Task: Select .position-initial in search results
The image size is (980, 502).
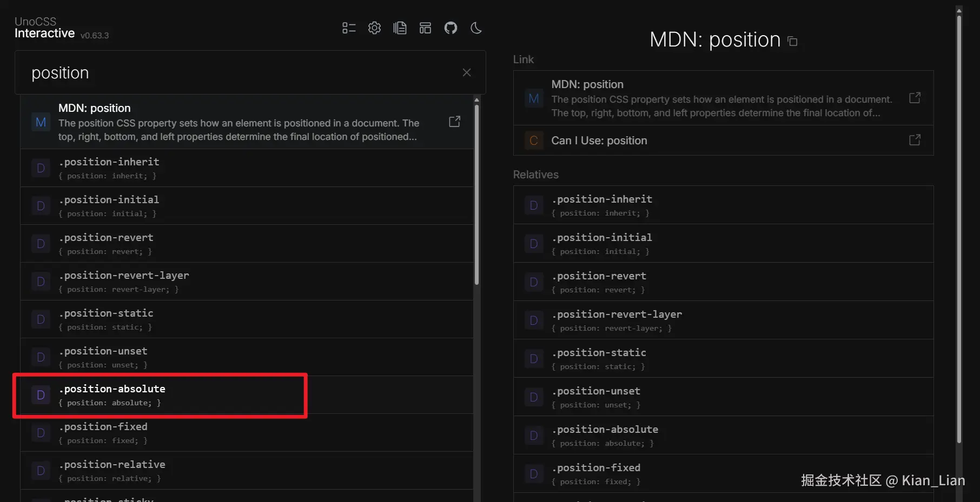Action: (247, 206)
